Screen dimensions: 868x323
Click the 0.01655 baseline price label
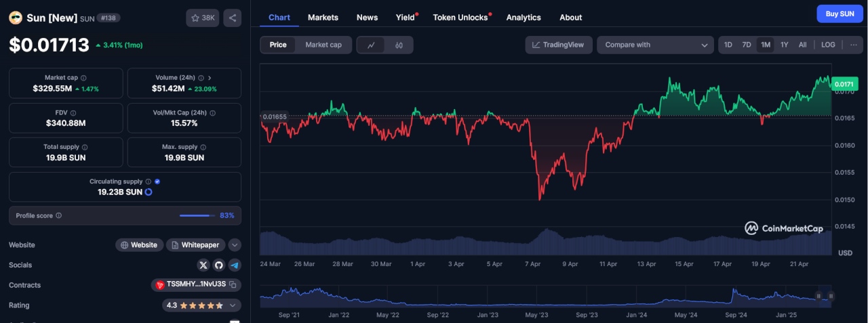coord(275,116)
